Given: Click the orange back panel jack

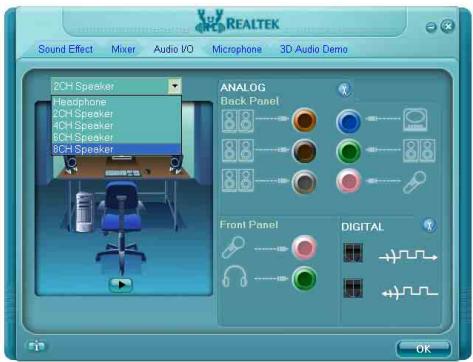Looking at the screenshot, I should 304,120.
